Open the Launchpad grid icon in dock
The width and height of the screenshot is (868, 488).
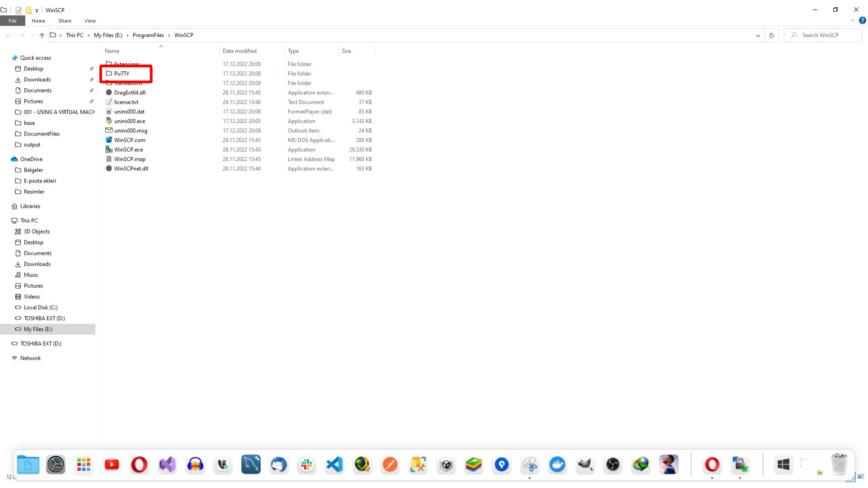[x=84, y=465]
